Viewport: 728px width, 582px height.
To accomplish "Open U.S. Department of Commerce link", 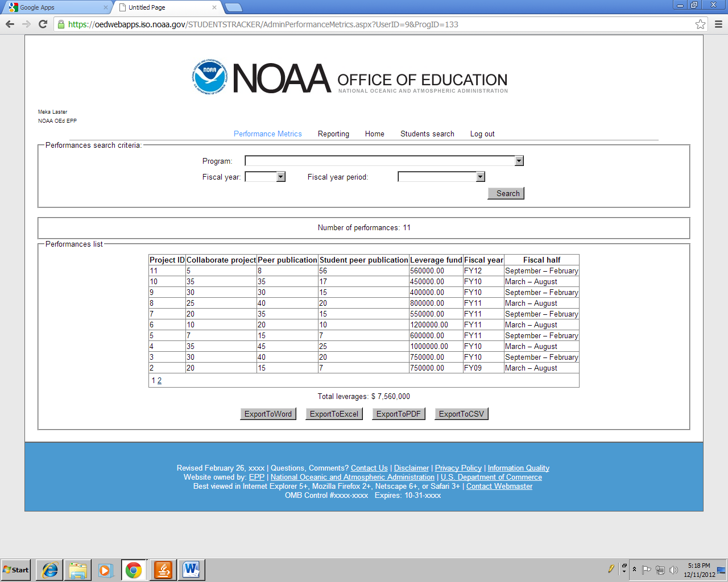I will pyautogui.click(x=491, y=477).
